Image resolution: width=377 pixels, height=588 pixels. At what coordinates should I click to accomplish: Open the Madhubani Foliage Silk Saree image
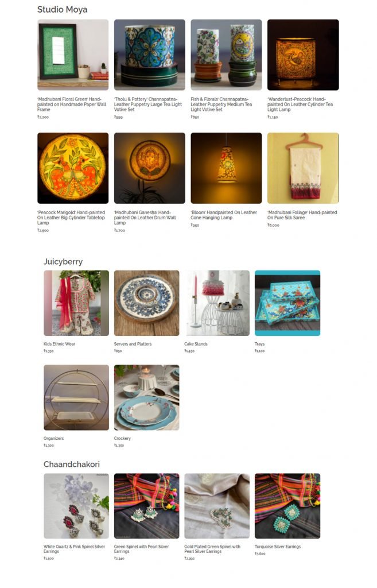pos(303,168)
